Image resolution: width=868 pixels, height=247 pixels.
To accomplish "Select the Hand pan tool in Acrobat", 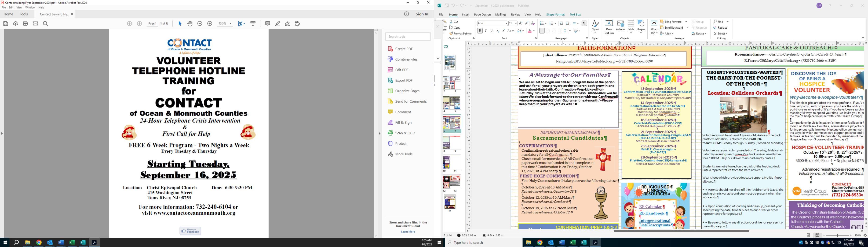I will [x=190, y=24].
